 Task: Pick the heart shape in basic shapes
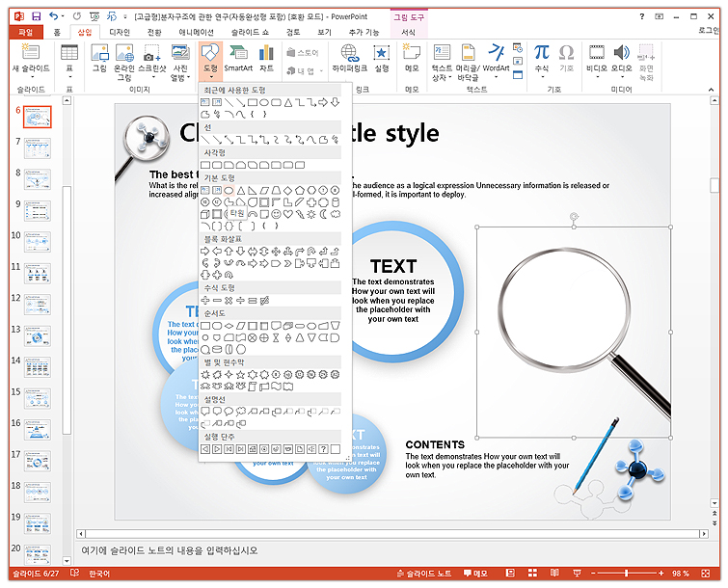click(288, 214)
